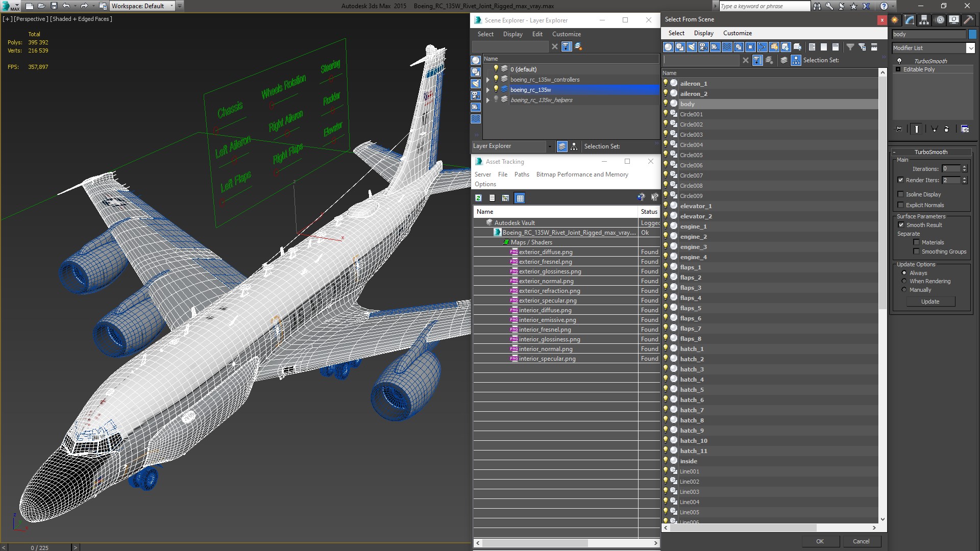Toggle Smooth Result checkbox
Image resolution: width=980 pixels, height=551 pixels.
coord(901,225)
